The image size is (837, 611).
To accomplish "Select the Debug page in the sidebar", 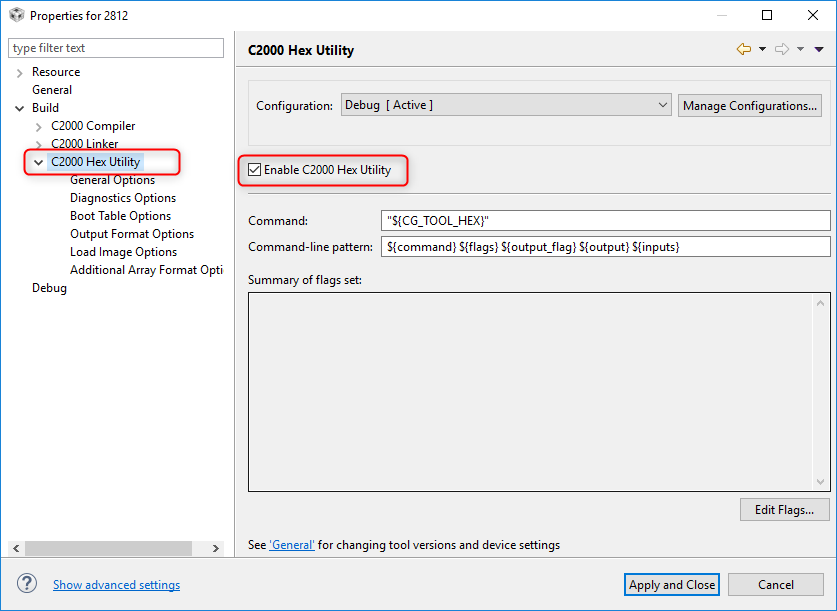I will point(49,287).
